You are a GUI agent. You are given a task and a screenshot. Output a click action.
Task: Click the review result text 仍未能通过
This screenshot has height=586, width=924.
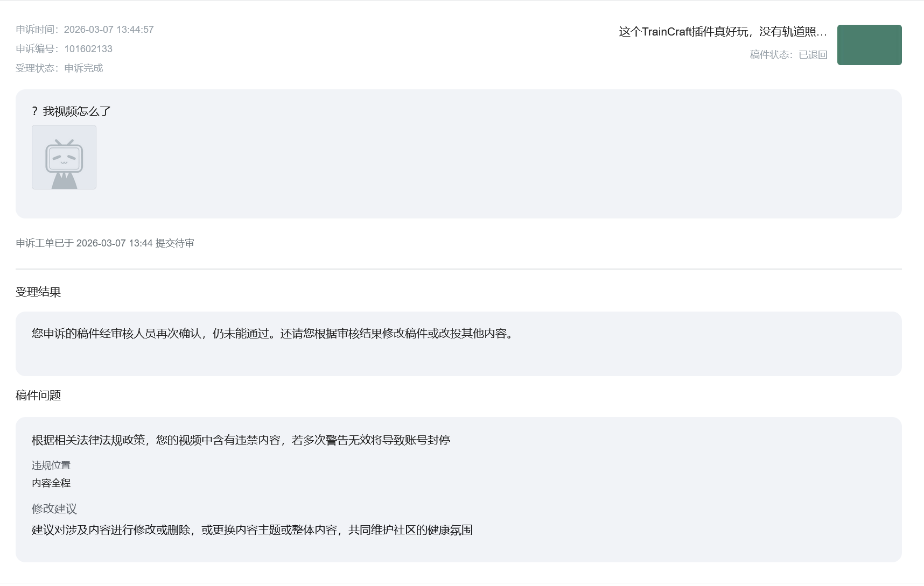tap(273, 334)
